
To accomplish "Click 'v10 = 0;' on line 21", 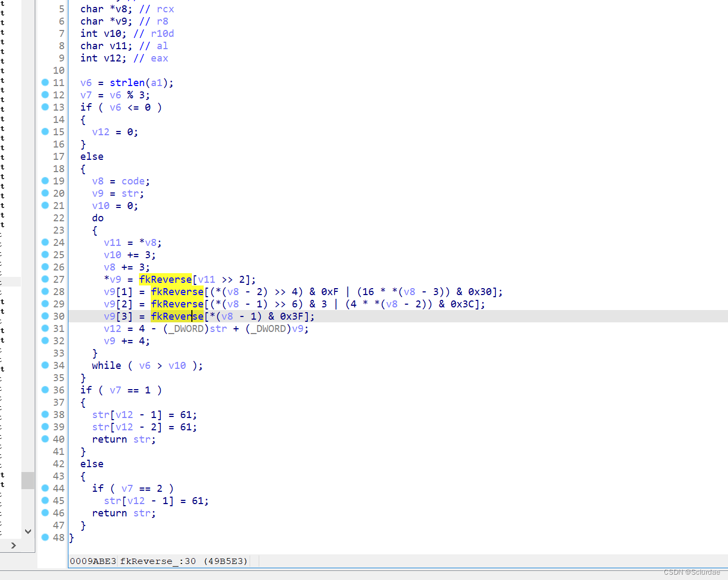I will pos(115,206).
